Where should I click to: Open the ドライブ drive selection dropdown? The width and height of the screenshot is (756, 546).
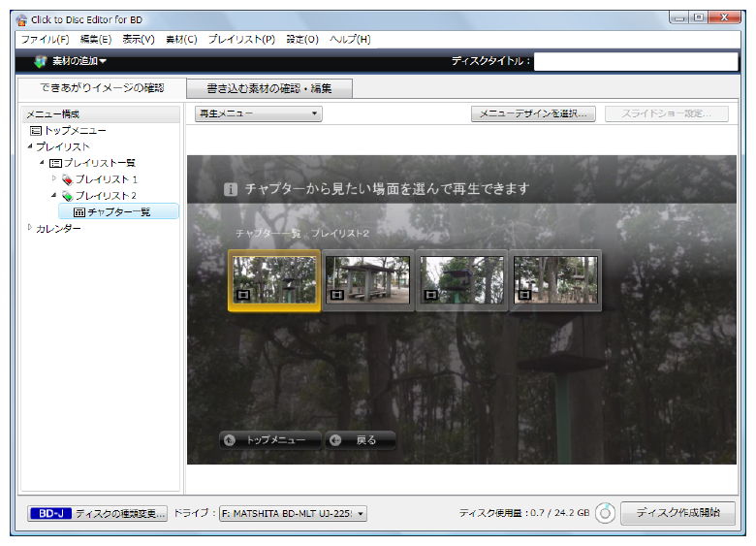(293, 514)
